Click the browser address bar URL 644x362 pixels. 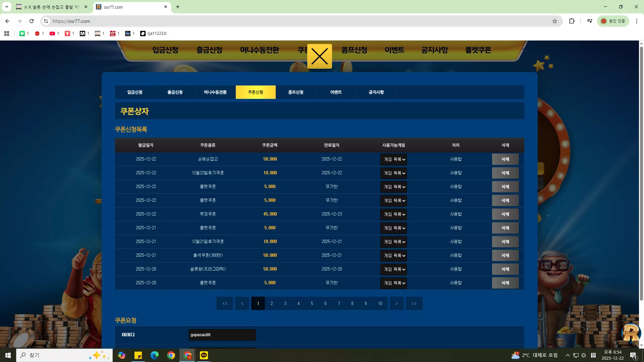tap(71, 21)
